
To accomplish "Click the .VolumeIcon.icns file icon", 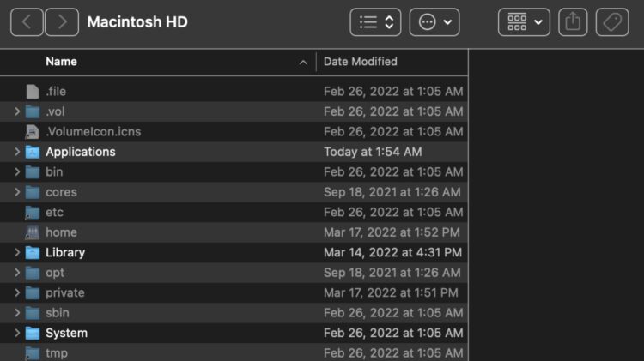I will coord(33,132).
